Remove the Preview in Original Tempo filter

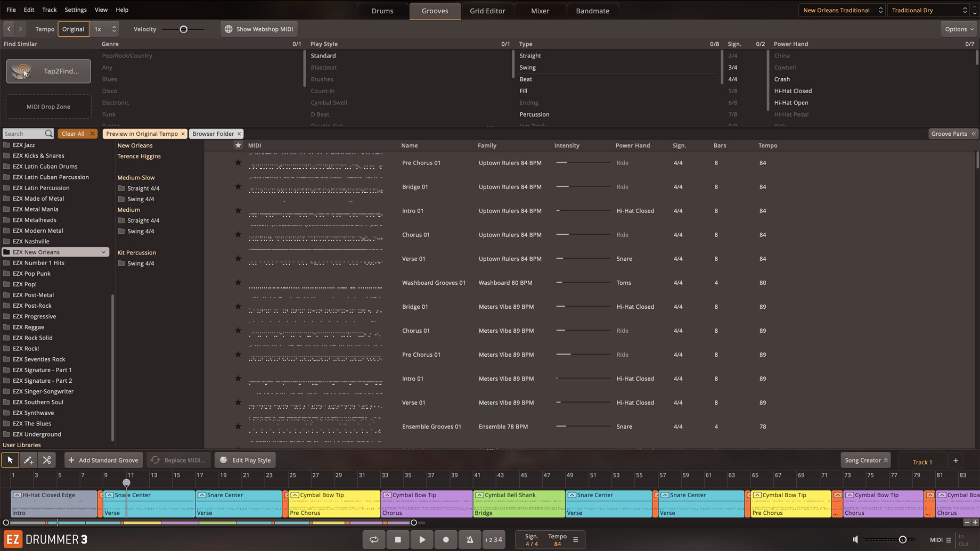(x=183, y=134)
